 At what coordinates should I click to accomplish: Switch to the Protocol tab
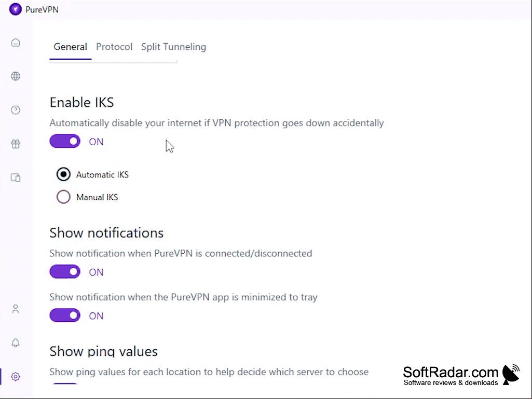pyautogui.click(x=114, y=47)
